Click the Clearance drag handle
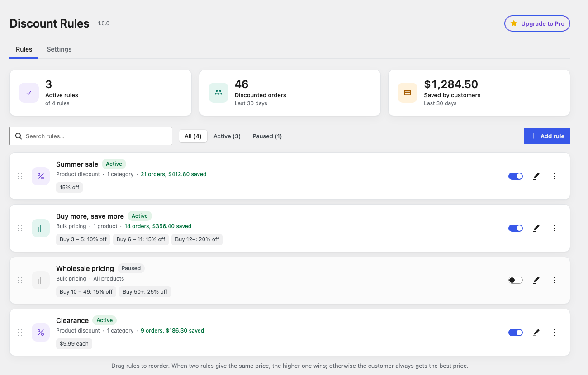The width and height of the screenshot is (588, 375). click(20, 333)
